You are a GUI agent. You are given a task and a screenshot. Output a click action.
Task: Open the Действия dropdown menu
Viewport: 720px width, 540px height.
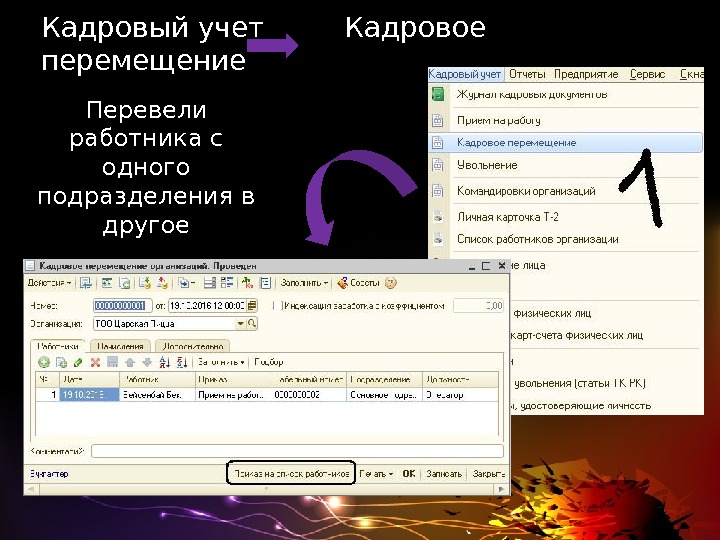49,283
